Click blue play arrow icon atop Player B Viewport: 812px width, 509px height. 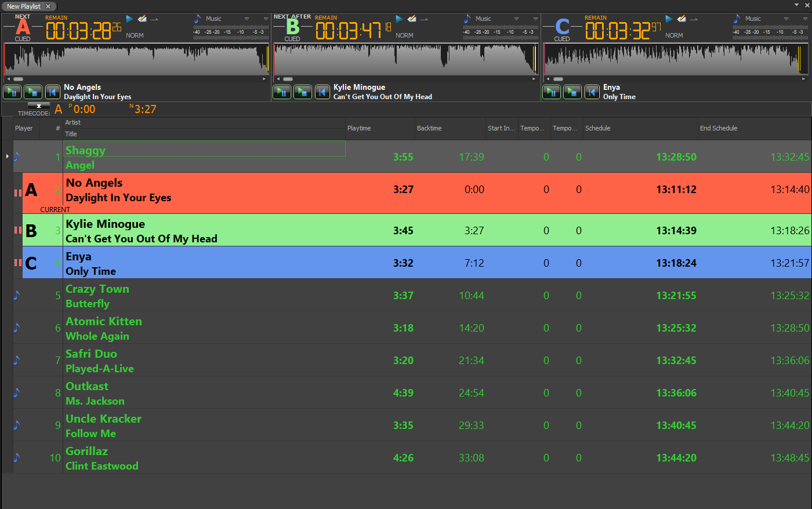coord(399,19)
